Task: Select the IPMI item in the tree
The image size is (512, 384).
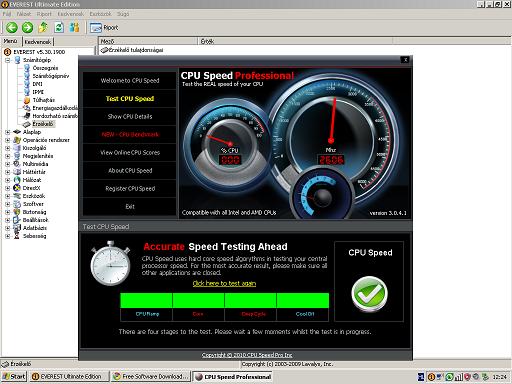Action: click(x=38, y=92)
